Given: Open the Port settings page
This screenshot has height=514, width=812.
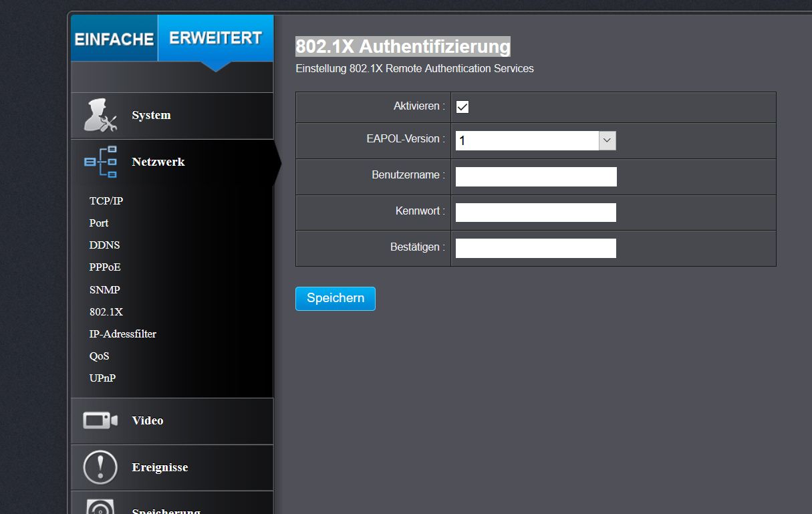Looking at the screenshot, I should pos(99,223).
